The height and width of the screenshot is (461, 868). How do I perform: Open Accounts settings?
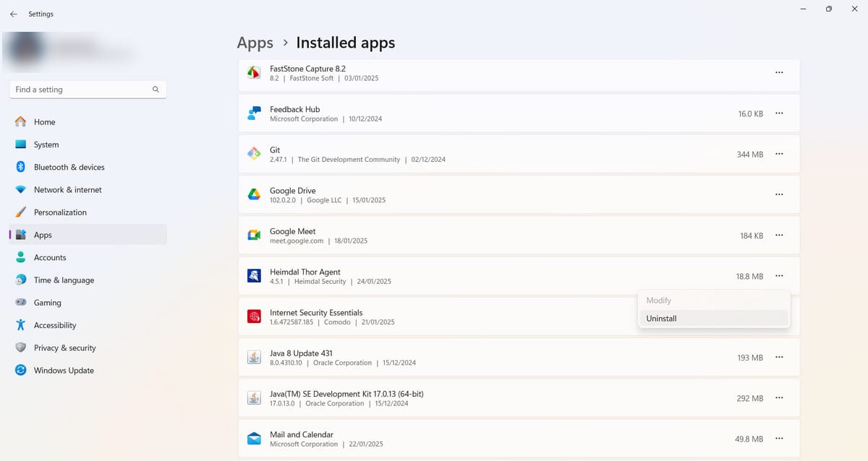click(88, 257)
